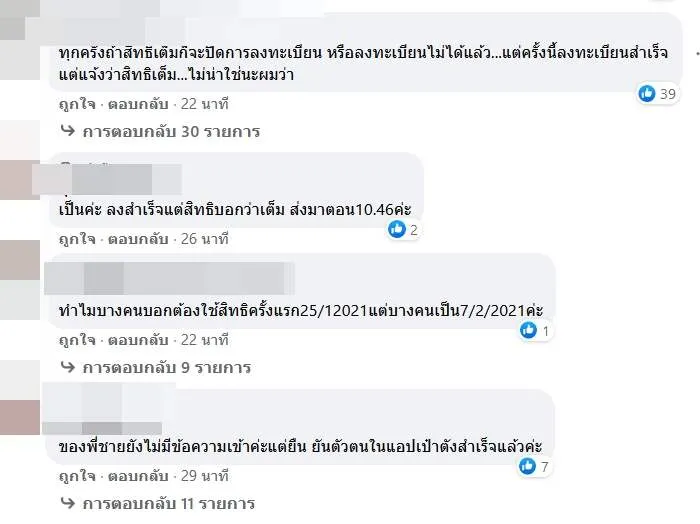Screen dimensions: 700x524
Task: Open 22 นาที timestamp under ทุกครั้งถ้าสิทธิเต็ม comment
Action: pyautogui.click(x=205, y=103)
